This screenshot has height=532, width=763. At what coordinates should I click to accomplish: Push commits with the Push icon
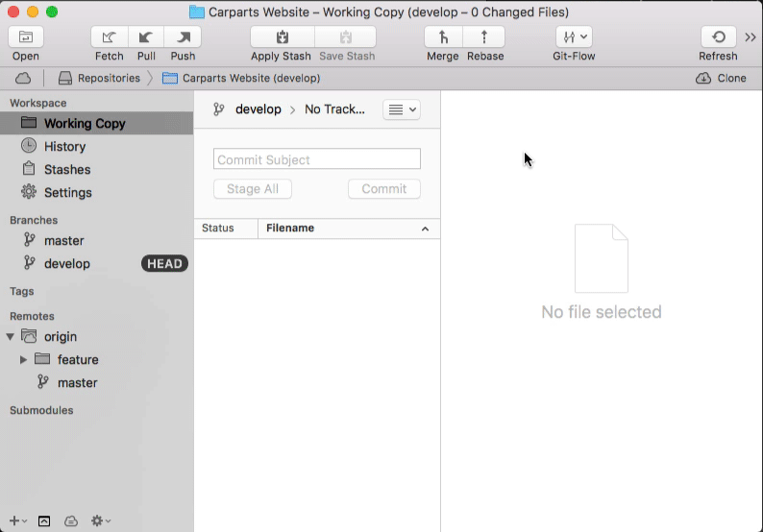(x=183, y=37)
